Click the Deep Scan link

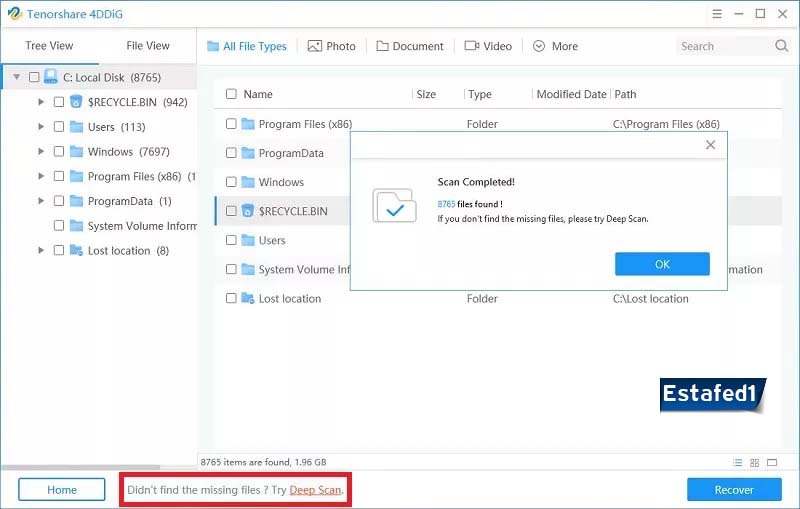(315, 490)
